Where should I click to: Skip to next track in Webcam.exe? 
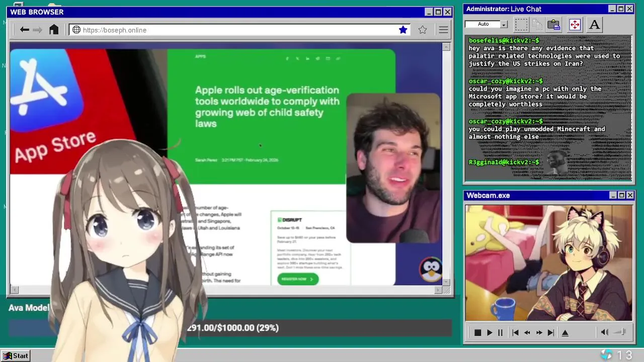[x=550, y=332]
